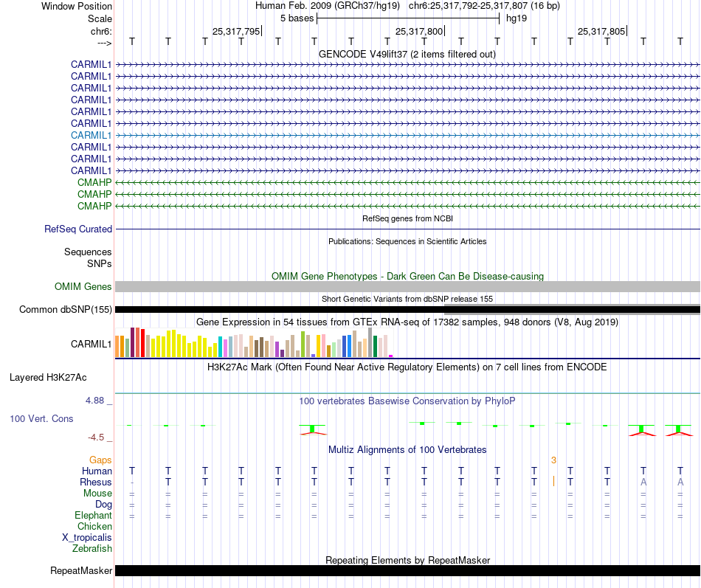The image size is (701, 588).
Task: Click the small magenta bar ending the GTEx chart
Action: tap(391, 356)
